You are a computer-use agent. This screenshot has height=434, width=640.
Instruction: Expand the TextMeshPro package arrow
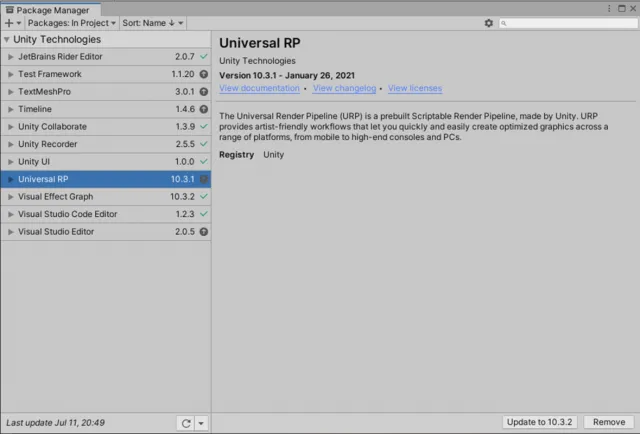tap(11, 92)
